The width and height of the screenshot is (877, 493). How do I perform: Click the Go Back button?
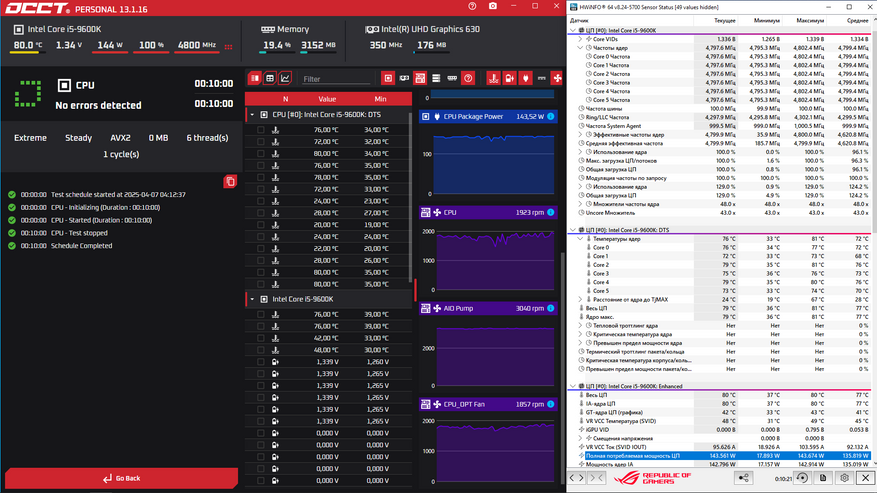[x=121, y=478]
